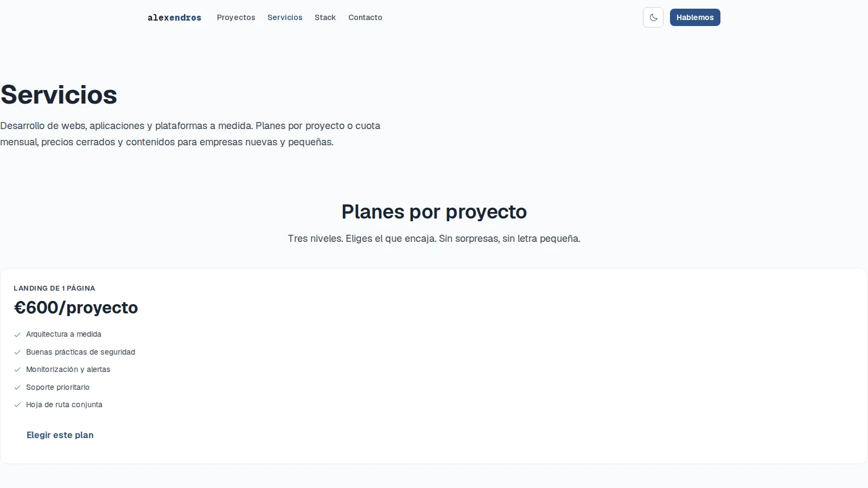Screen dimensions: 868x488
Task: Choose the plan via 'Elegir este plan'
Action: coord(60,435)
